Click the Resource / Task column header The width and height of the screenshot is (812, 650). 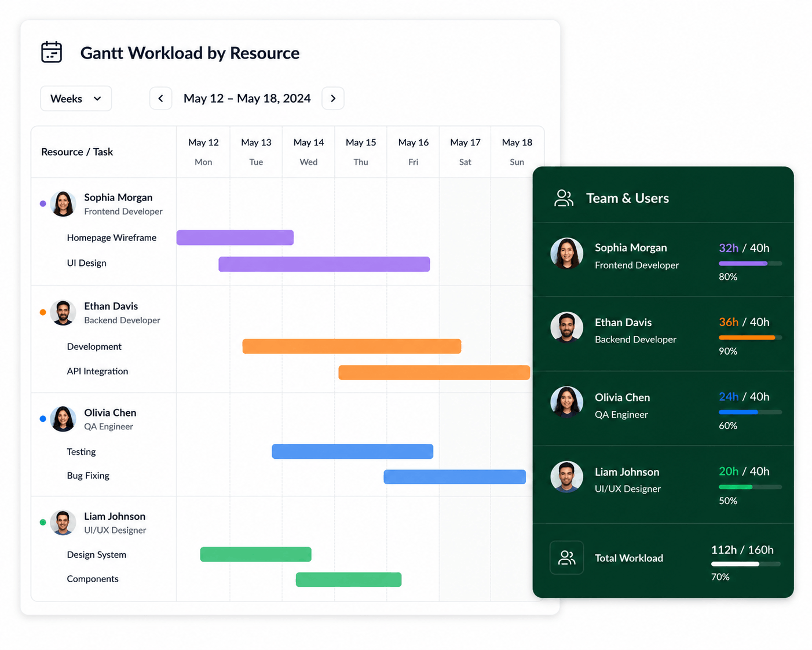(77, 152)
